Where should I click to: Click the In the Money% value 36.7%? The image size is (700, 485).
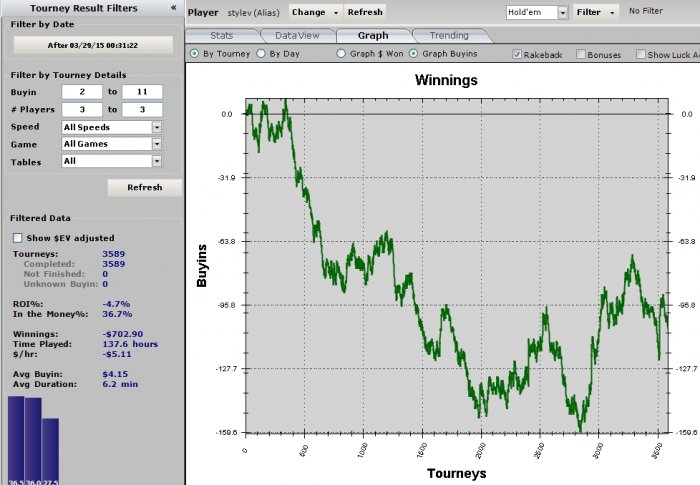(x=117, y=314)
